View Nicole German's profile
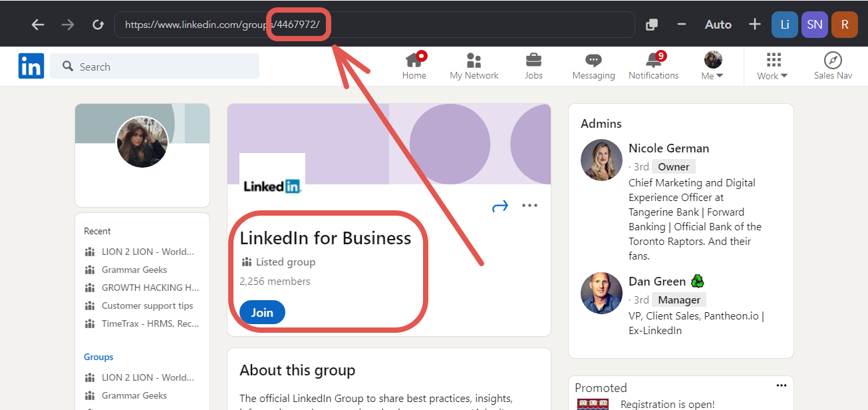The image size is (868, 410). point(668,148)
